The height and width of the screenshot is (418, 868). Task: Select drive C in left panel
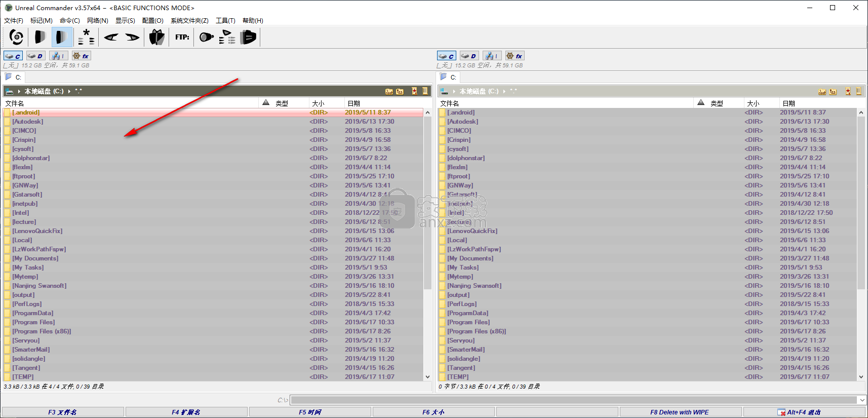click(x=13, y=56)
